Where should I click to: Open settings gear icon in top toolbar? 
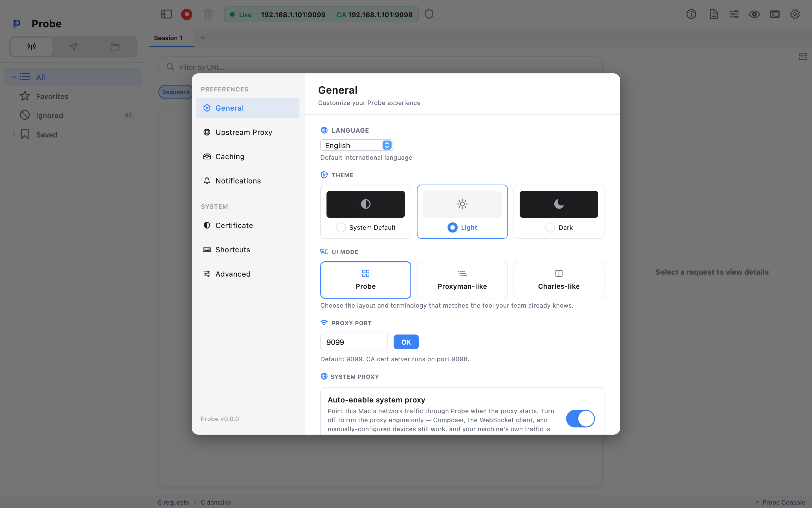pyautogui.click(x=795, y=14)
